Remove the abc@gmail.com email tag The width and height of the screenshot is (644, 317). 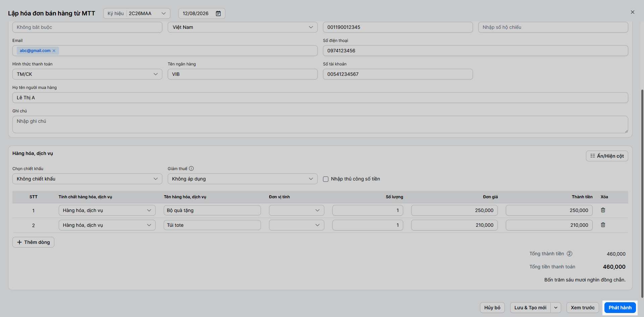tap(54, 51)
